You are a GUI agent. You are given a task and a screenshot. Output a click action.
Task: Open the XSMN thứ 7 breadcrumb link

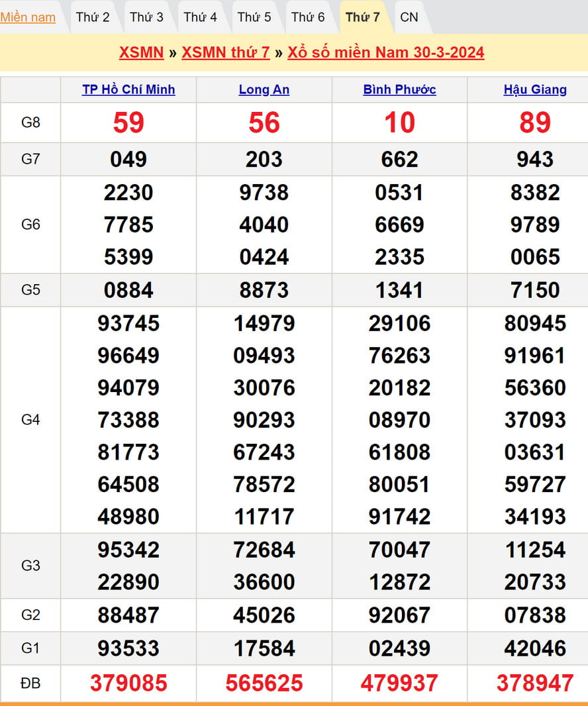(226, 52)
